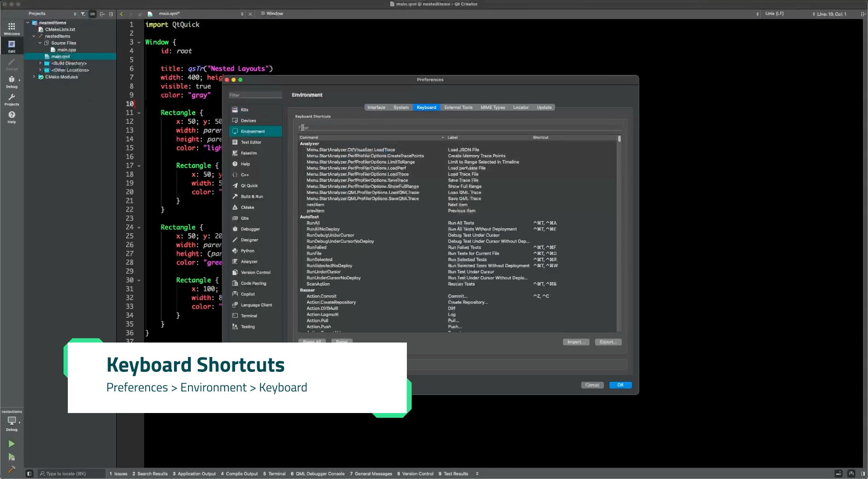Open Projects mode with wrench icon
868x479 pixels.
point(12,99)
